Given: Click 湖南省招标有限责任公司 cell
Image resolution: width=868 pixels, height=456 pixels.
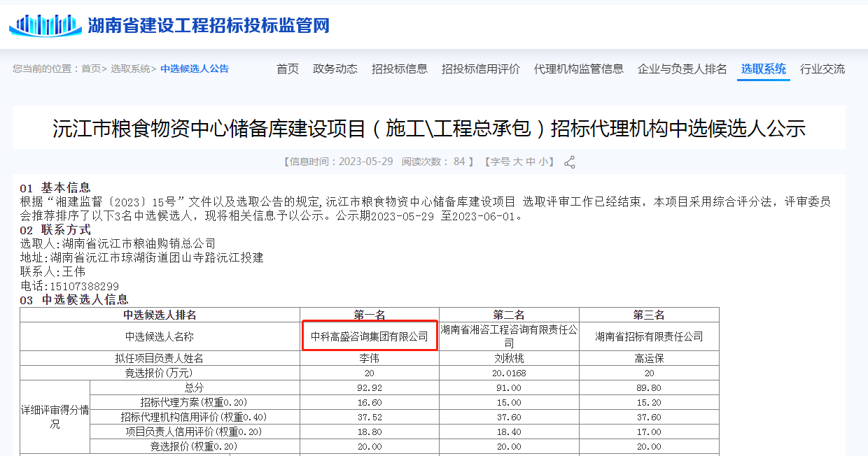Looking at the screenshot, I should click(649, 336).
